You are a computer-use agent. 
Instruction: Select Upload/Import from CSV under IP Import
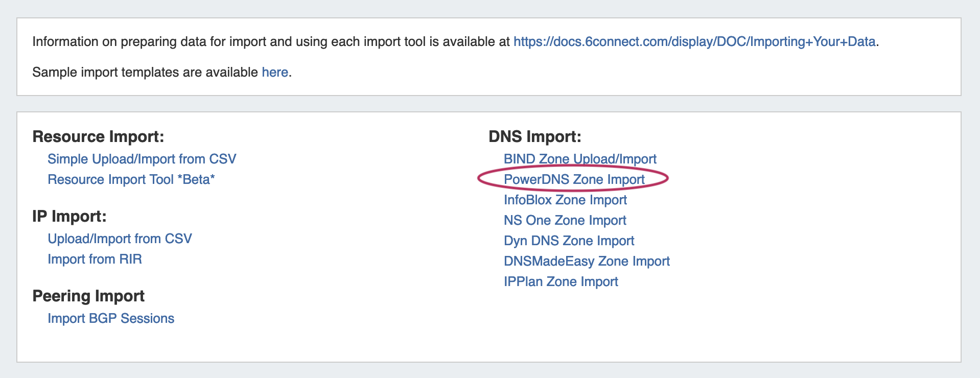120,239
